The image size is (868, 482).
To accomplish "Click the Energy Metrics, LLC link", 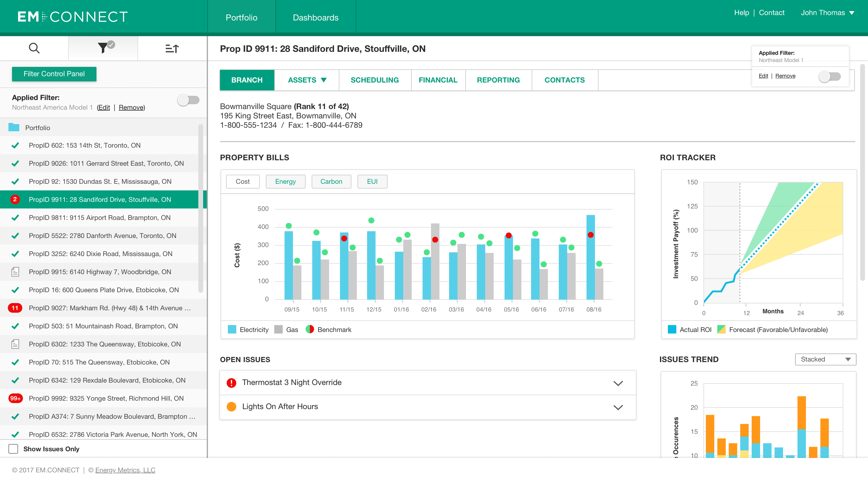I will pos(125,470).
